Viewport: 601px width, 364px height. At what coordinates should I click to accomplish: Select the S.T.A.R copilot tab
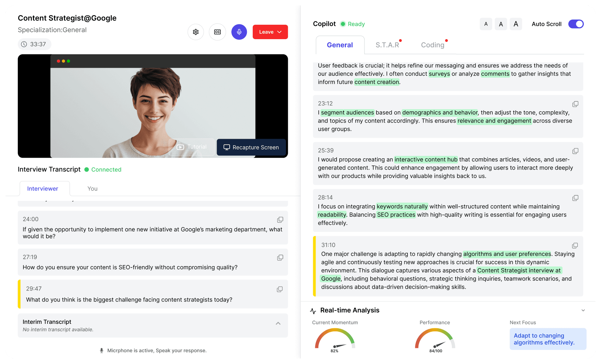pyautogui.click(x=387, y=45)
